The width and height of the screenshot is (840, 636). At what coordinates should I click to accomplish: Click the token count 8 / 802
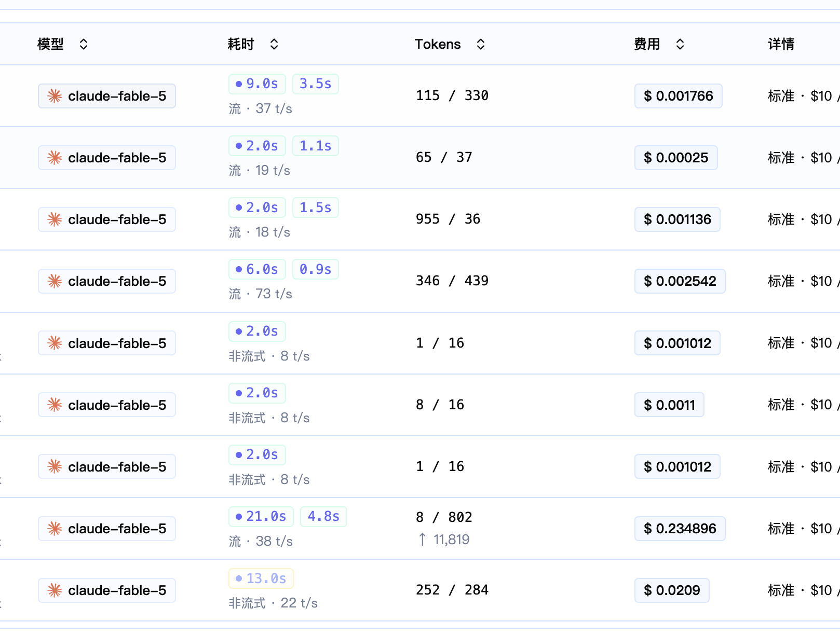(x=444, y=517)
